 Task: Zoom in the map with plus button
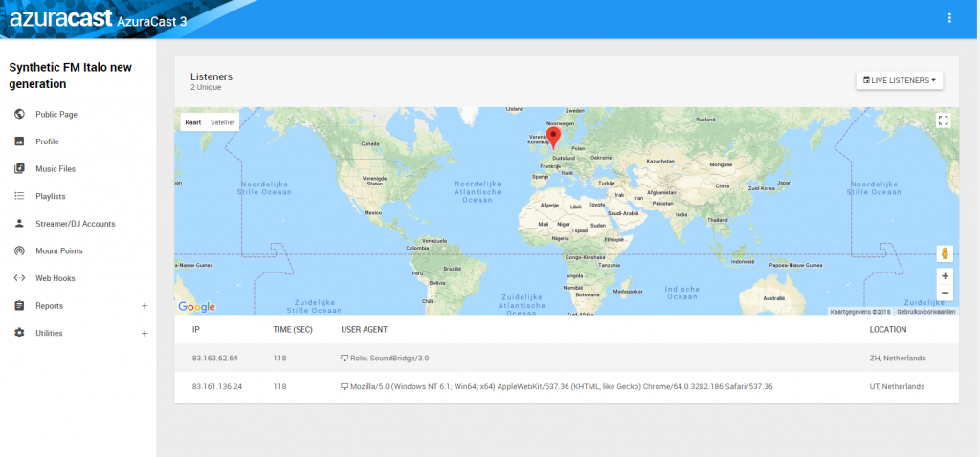pyautogui.click(x=945, y=276)
